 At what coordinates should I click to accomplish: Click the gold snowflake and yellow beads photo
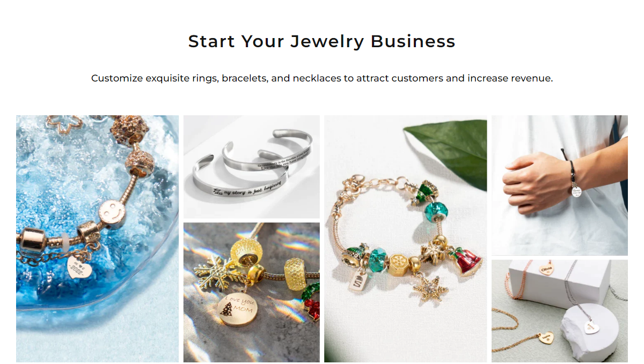(252, 293)
